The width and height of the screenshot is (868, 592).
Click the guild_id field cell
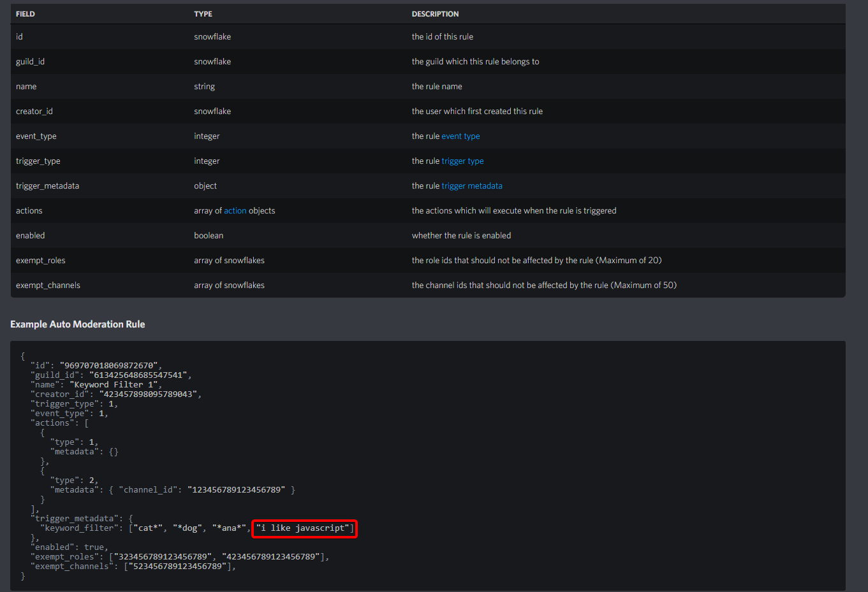[x=30, y=62]
